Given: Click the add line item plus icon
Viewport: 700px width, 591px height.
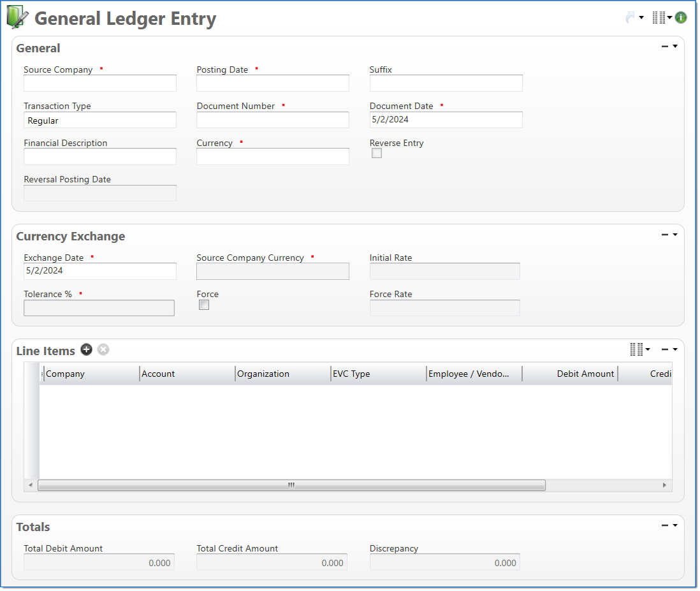Looking at the screenshot, I should tap(87, 350).
